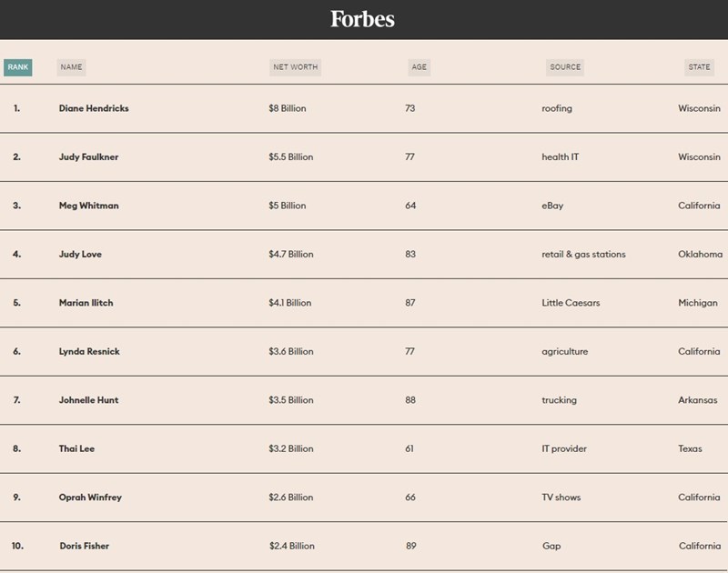Select Meg Whitman's name

pos(88,206)
